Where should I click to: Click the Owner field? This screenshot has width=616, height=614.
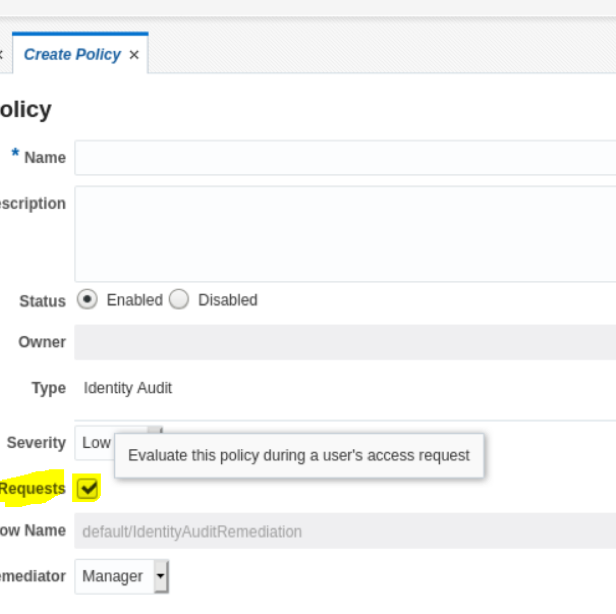(345, 342)
